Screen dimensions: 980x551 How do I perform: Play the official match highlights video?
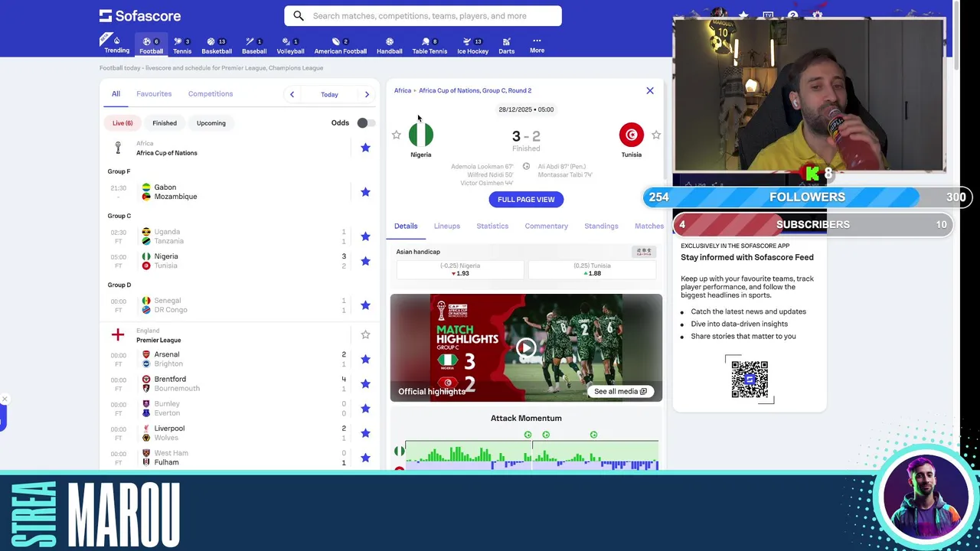[526, 347]
